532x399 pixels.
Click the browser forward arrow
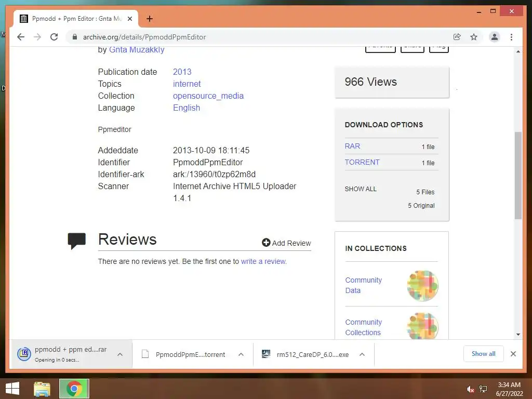pyautogui.click(x=37, y=37)
